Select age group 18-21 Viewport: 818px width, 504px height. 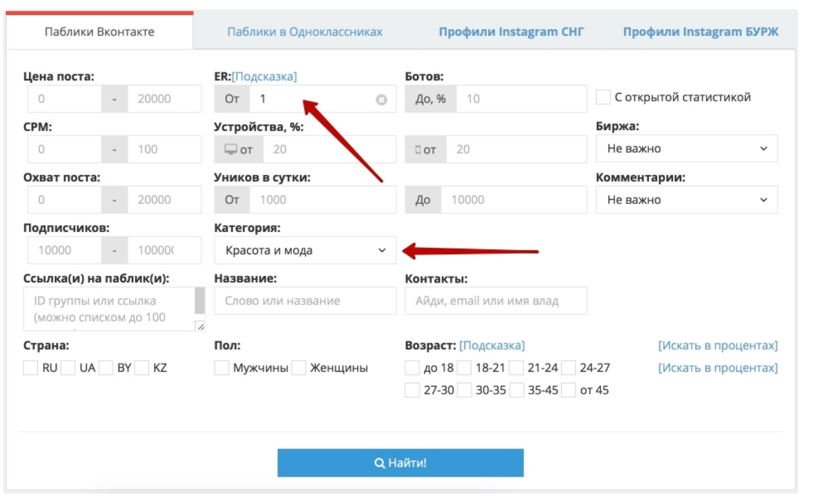tap(464, 368)
